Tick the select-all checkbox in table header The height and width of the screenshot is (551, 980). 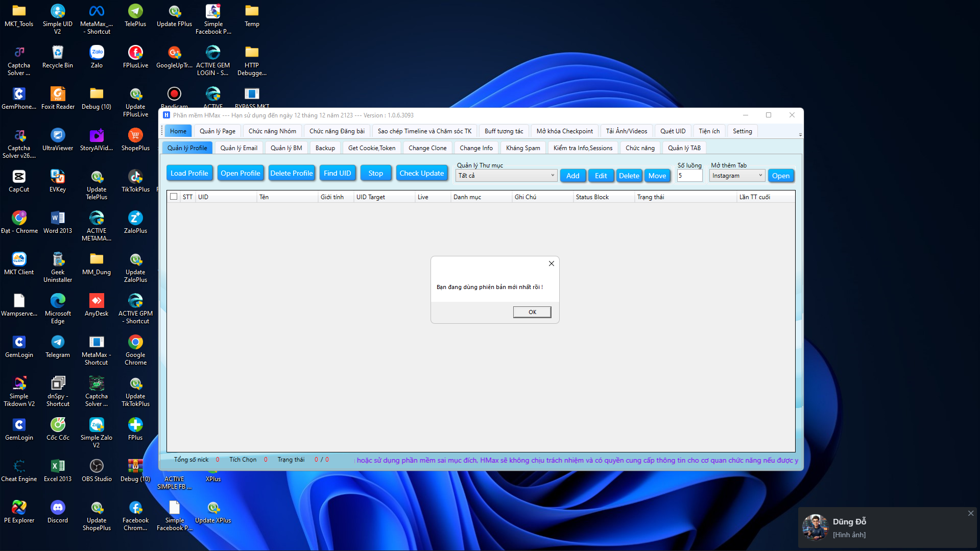[x=174, y=197]
